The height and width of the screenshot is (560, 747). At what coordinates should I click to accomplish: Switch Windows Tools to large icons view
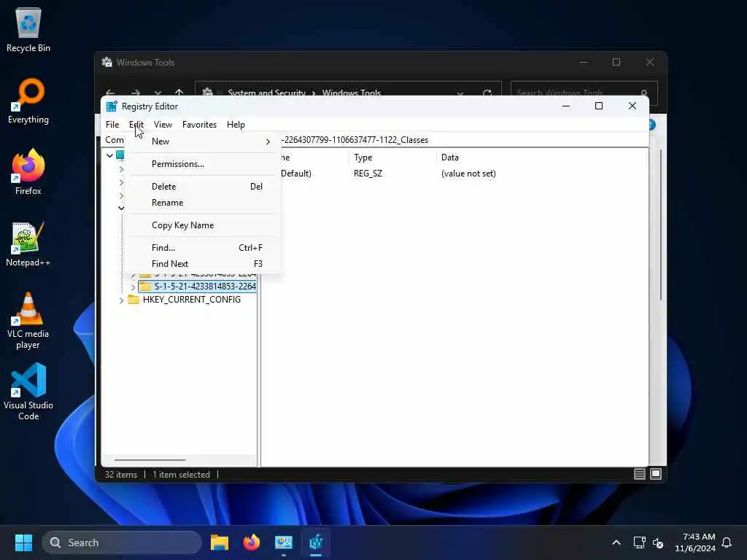click(x=656, y=474)
